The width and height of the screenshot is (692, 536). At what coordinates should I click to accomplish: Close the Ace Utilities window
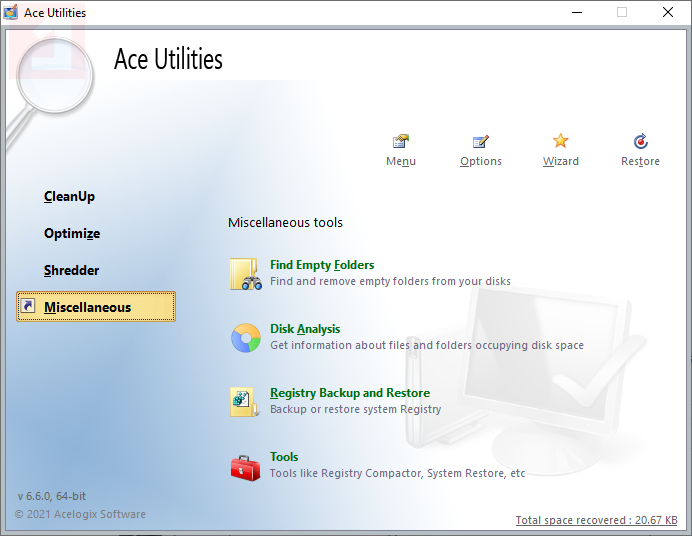[668, 12]
